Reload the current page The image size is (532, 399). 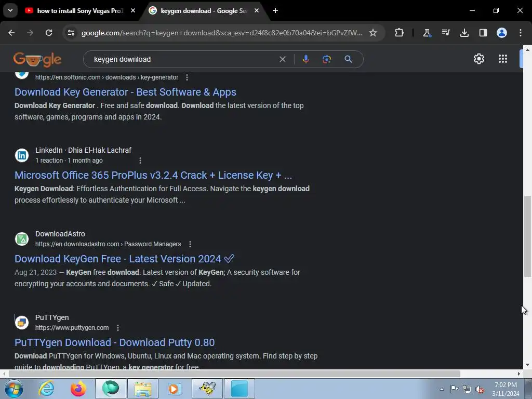pyautogui.click(x=49, y=33)
